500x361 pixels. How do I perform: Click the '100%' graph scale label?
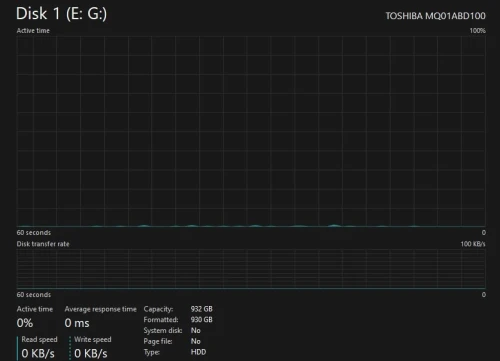point(477,31)
